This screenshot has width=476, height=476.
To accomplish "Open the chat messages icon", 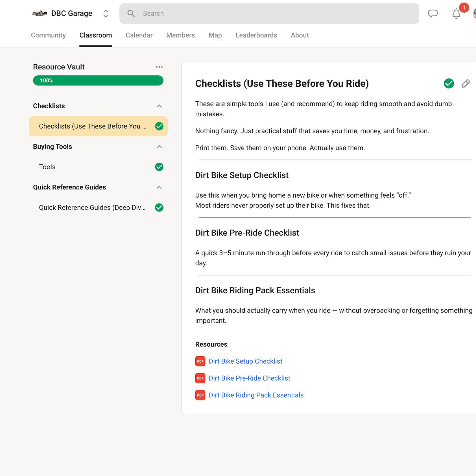I will tap(433, 14).
